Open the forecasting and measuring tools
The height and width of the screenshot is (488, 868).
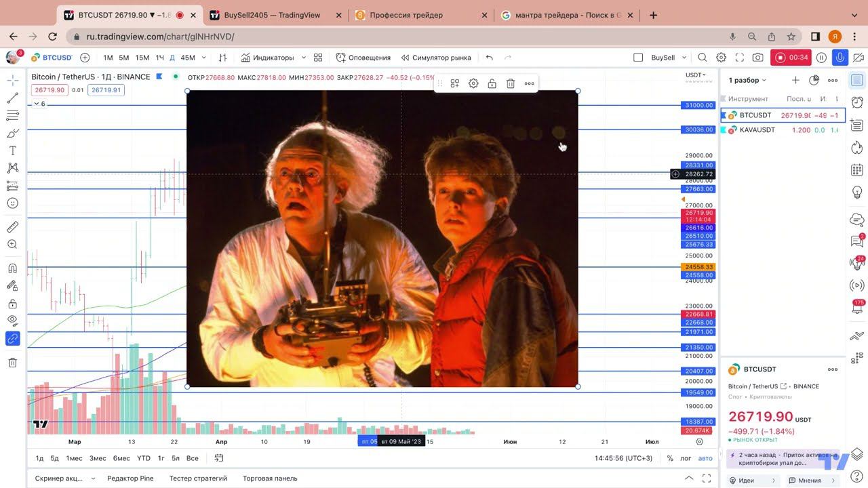[12, 186]
